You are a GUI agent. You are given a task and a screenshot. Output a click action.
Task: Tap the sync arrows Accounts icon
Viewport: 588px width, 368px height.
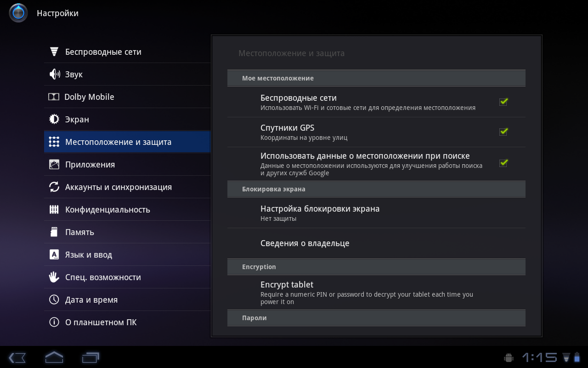coord(54,187)
